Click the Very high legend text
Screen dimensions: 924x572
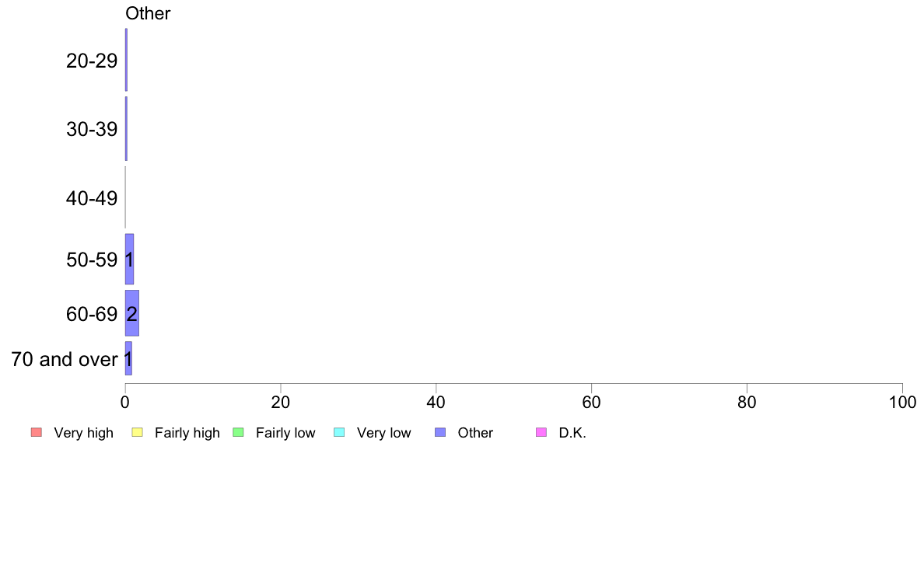pyautogui.click(x=84, y=433)
